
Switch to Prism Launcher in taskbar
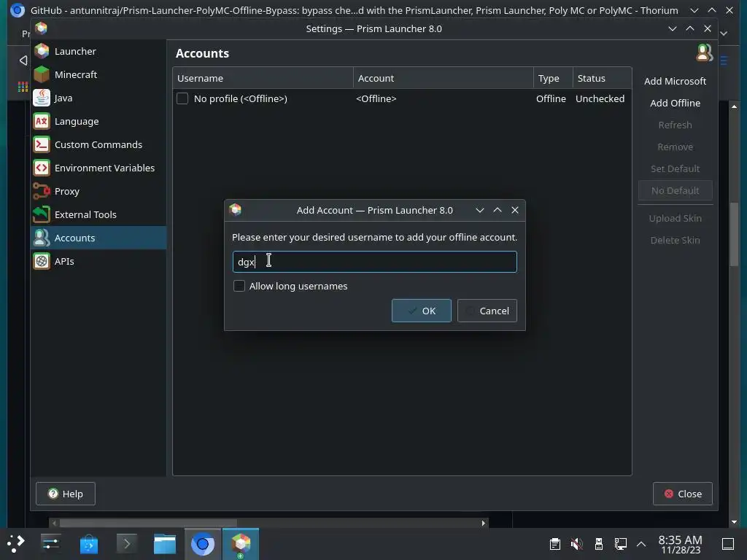[241, 543]
